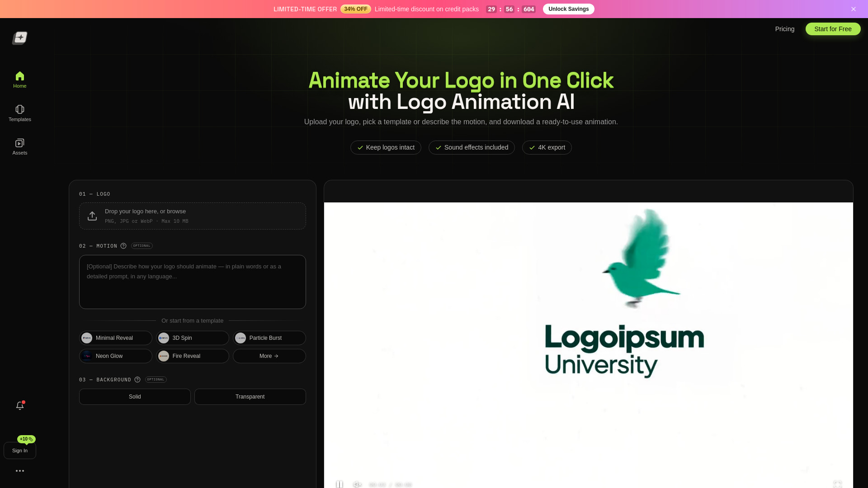Open the notifications bell
The height and width of the screenshot is (488, 868).
(20, 405)
